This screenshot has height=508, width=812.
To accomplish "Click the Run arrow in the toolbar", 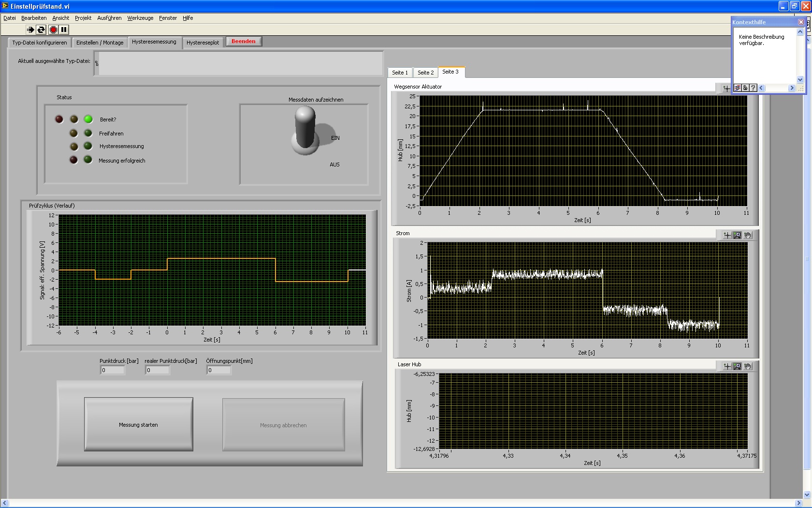I will (30, 30).
